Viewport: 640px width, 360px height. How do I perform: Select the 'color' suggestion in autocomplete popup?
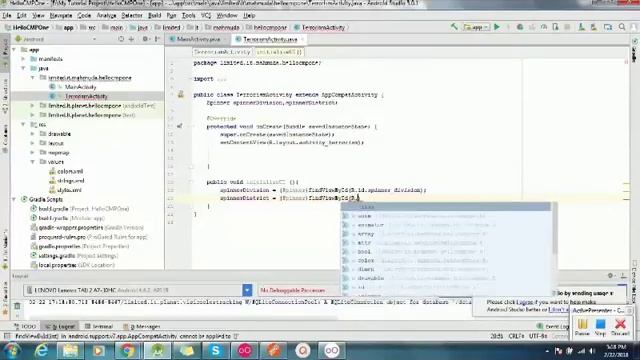coord(446,260)
